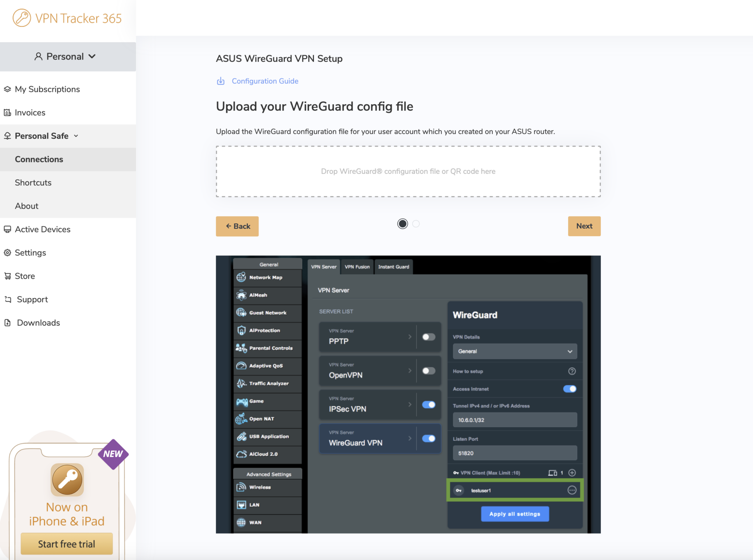Switch to the VPN Fusion tab
Viewport: 753px width, 560px height.
[357, 267]
